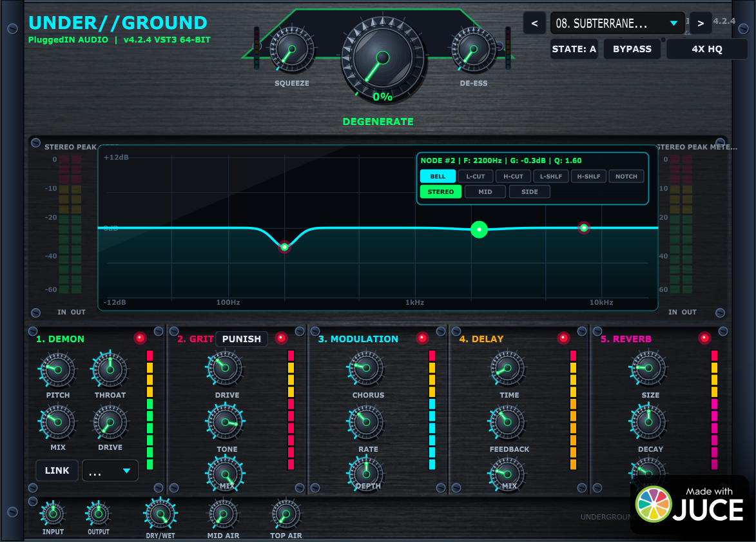Click the MID AIR knob
The image size is (756, 542).
click(223, 514)
